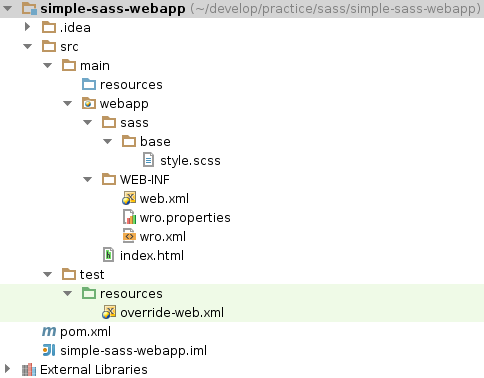This screenshot has width=484, height=378.
Task: Collapse the simple-sass-webapp project root
Action: [x=8, y=9]
